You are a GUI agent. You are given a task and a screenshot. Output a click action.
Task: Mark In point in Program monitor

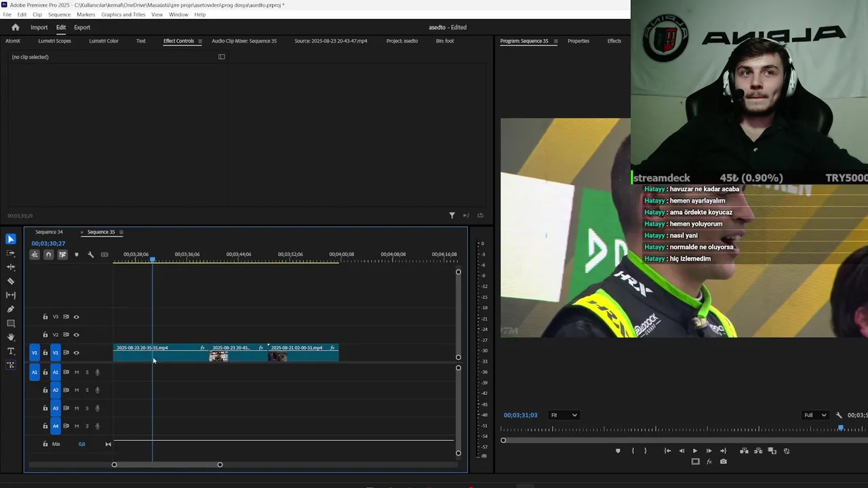pos(632,451)
